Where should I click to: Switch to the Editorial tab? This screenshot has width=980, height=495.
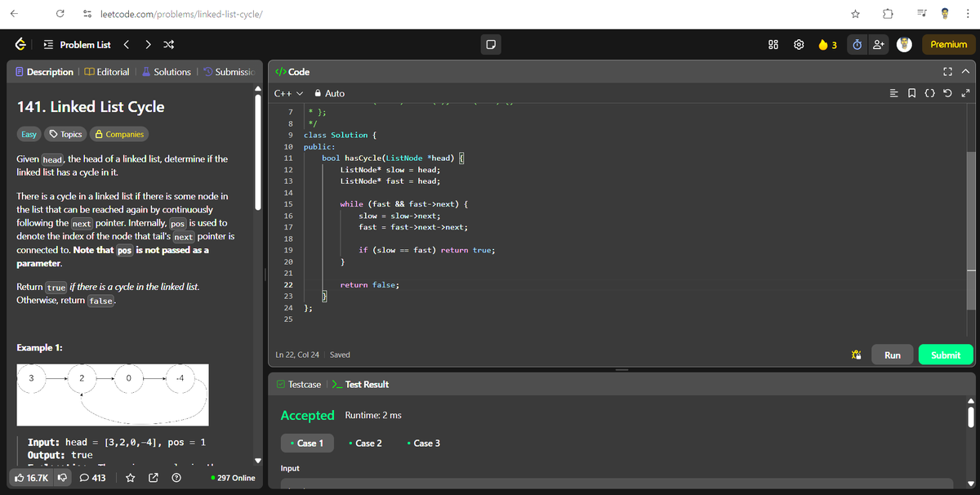tap(107, 72)
